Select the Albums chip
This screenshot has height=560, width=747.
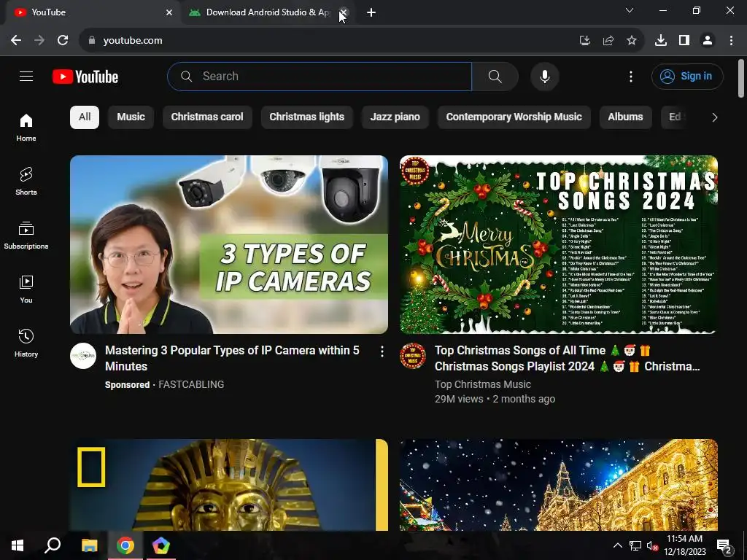[625, 117]
